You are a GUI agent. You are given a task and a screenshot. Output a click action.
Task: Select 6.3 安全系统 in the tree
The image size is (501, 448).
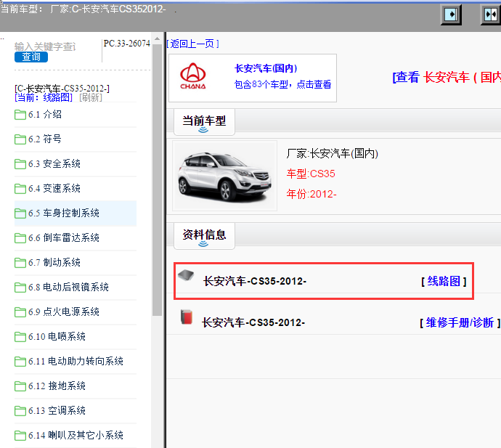[x=54, y=163]
